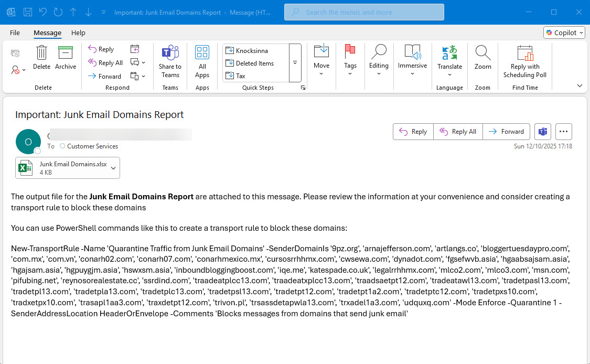Image resolution: width=590 pixels, height=364 pixels.
Task: Reply with Scheduling Poll
Action: click(524, 62)
